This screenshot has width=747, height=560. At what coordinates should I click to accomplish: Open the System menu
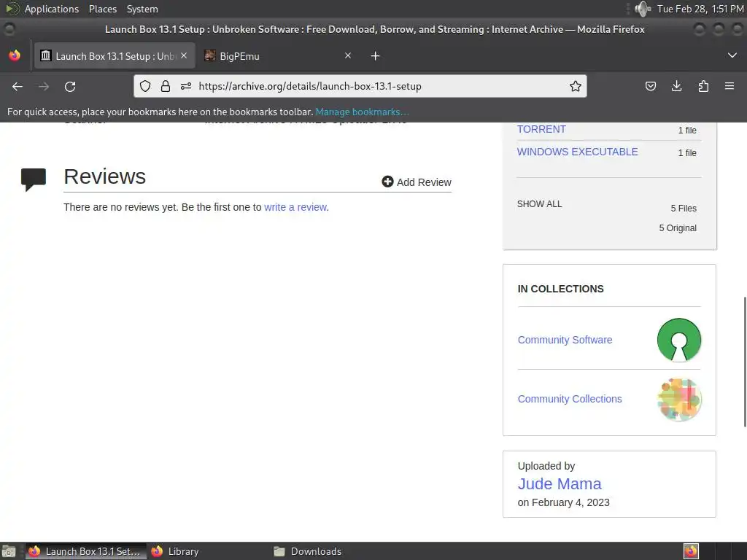(142, 9)
